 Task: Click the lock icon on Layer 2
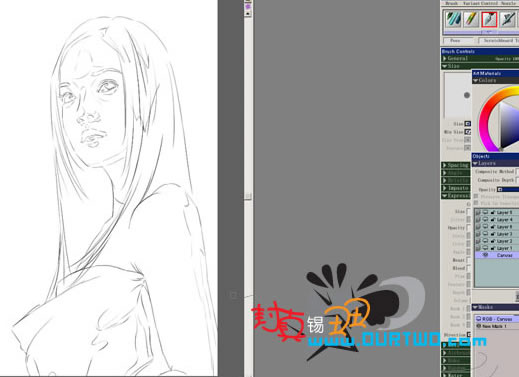(493, 241)
